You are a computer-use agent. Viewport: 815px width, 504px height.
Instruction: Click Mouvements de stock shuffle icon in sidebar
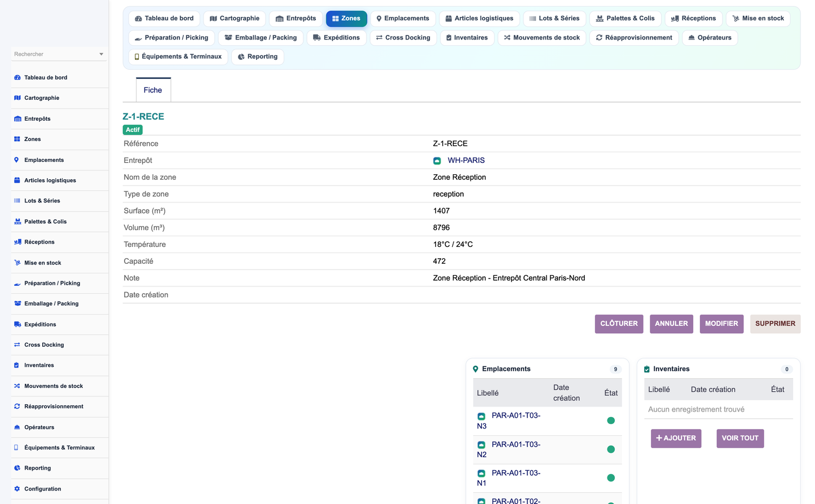tap(17, 386)
